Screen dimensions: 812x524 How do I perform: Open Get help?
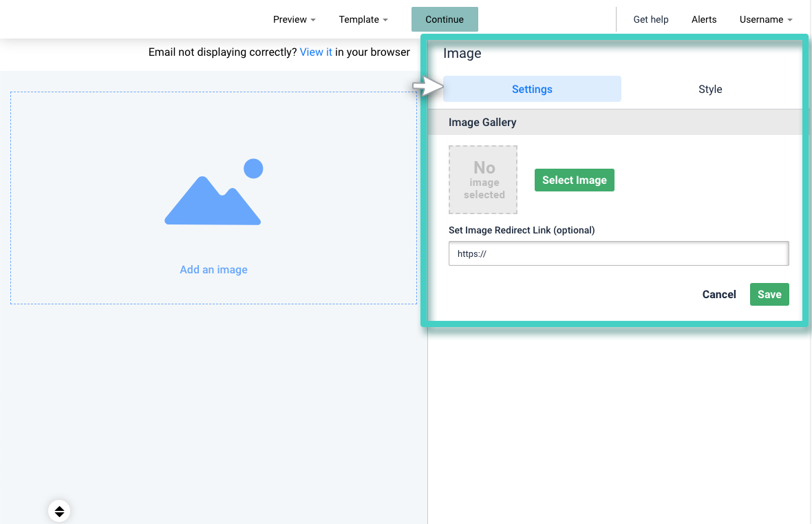(x=650, y=20)
